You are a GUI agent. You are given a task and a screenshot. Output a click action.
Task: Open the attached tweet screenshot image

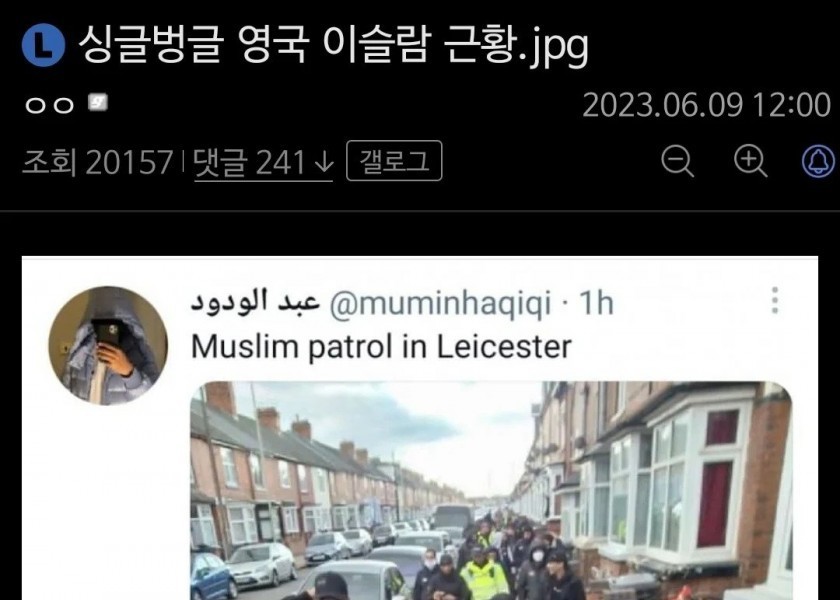(x=420, y=429)
